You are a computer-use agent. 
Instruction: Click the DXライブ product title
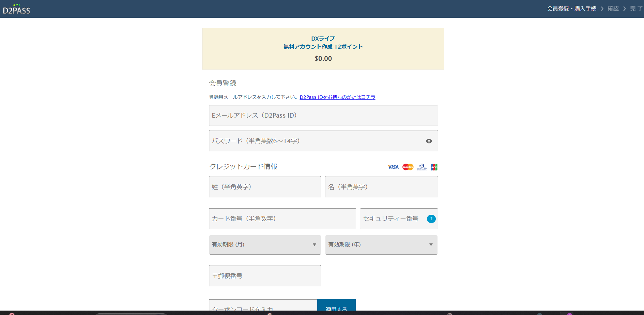point(323,39)
